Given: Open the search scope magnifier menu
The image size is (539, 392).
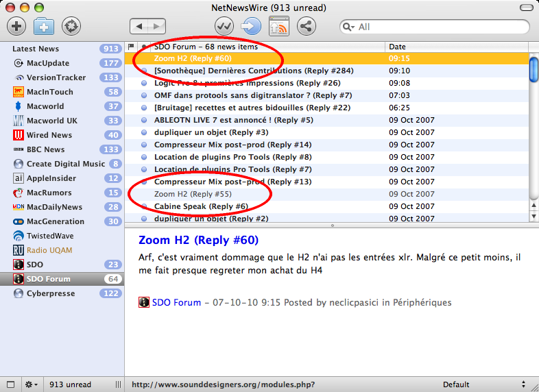Looking at the screenshot, I should pos(348,27).
